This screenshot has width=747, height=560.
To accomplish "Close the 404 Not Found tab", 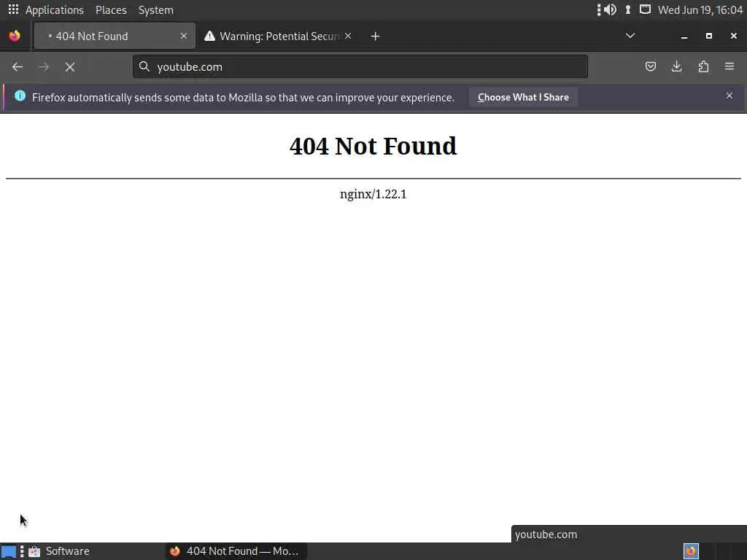I will pyautogui.click(x=183, y=36).
